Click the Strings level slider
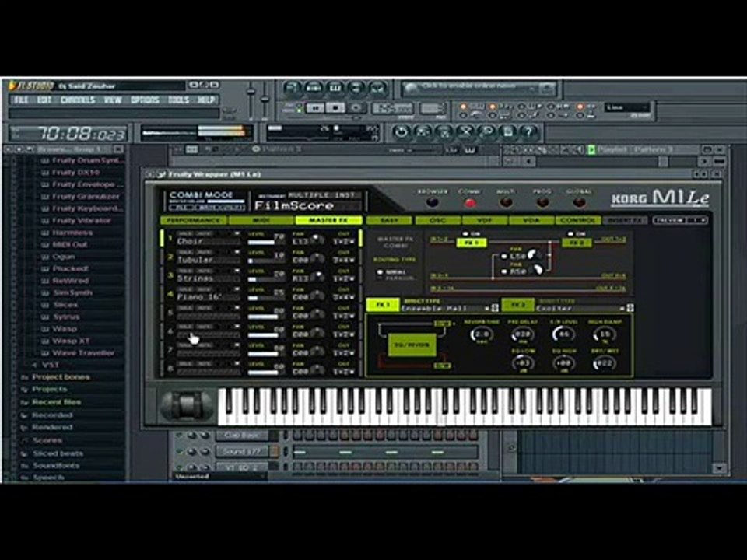Viewport: 747px width, 560px height. pyautogui.click(x=266, y=279)
